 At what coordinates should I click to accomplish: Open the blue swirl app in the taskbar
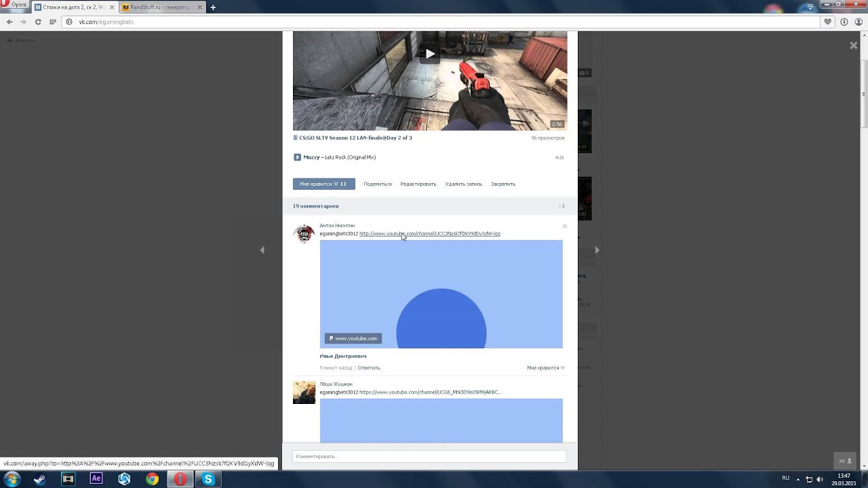pos(124,479)
